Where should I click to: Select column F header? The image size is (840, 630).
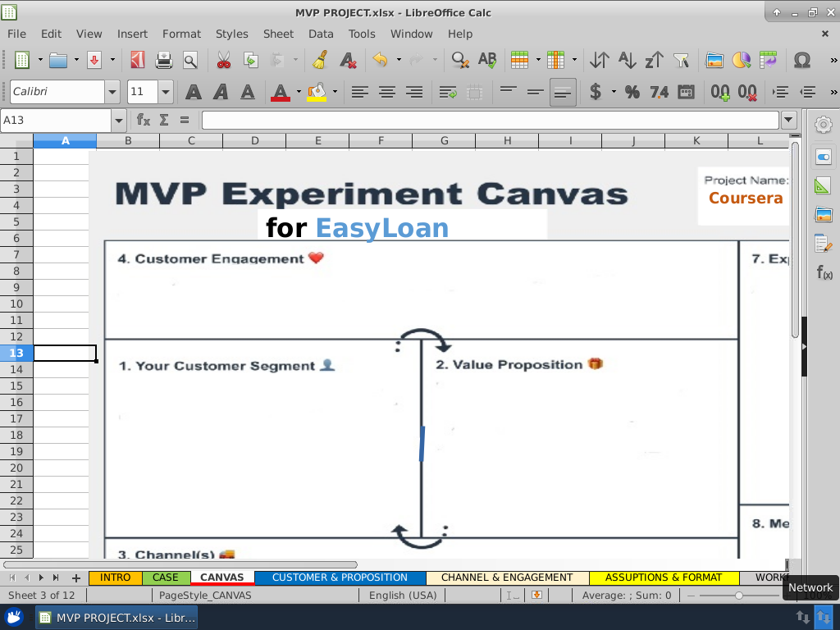381,141
